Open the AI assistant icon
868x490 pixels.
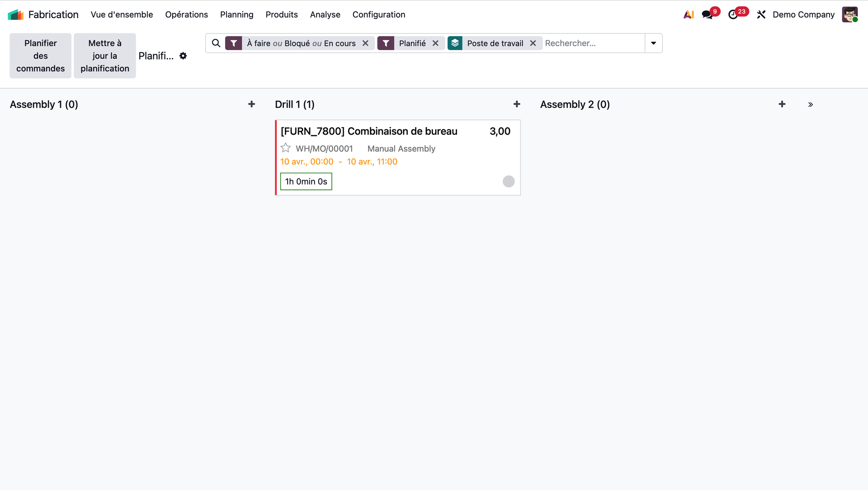tap(689, 15)
